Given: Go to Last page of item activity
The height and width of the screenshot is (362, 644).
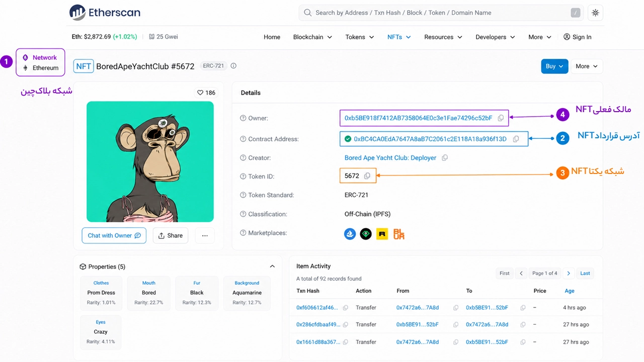Looking at the screenshot, I should coord(585,274).
